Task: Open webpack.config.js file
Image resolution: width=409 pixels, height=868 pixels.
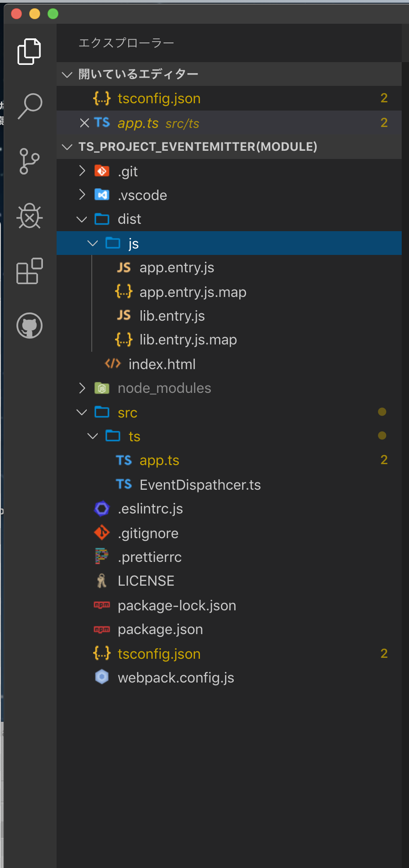Action: pyautogui.click(x=176, y=677)
